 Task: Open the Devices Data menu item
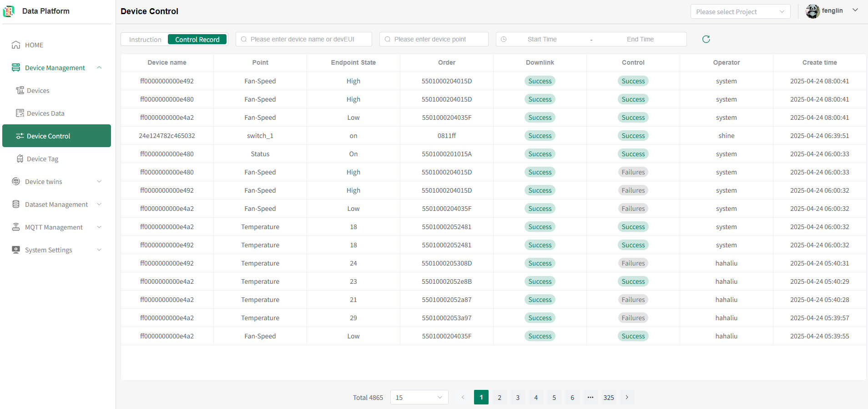pos(56,113)
